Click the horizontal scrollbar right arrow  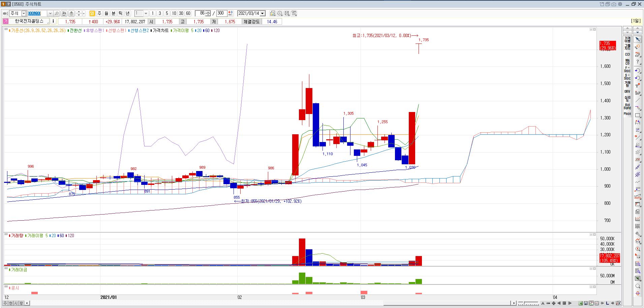(x=514, y=303)
